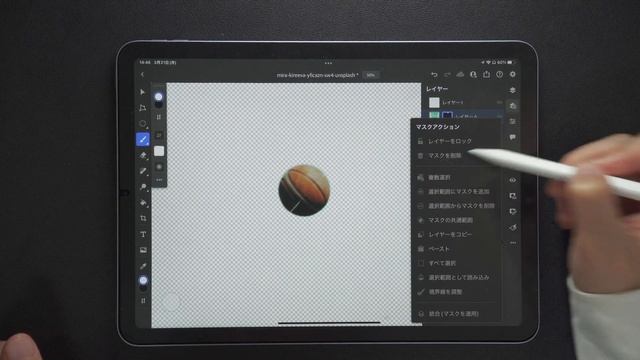Image resolution: width=640 pixels, height=360 pixels.
Task: Open Filters and adjustments icon in taskbar
Action: coord(513,227)
